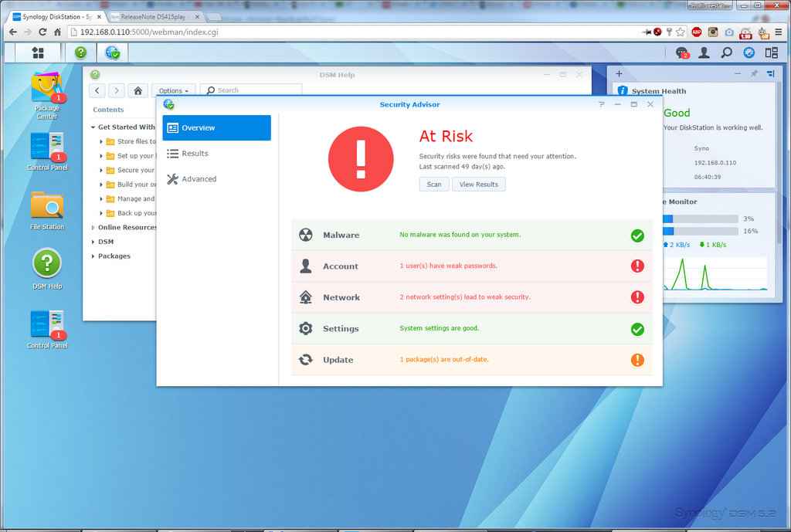Click the large red At Risk warning icon

361,159
